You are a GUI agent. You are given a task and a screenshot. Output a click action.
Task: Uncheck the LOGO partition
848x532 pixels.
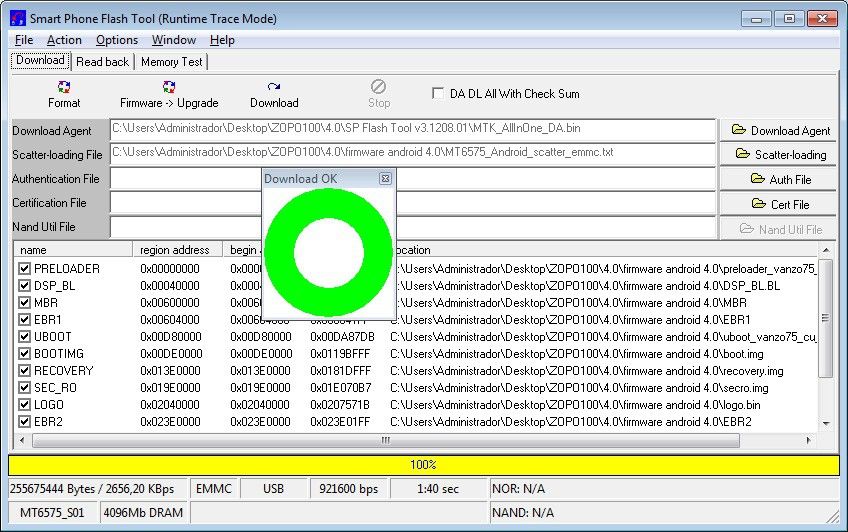click(x=24, y=404)
